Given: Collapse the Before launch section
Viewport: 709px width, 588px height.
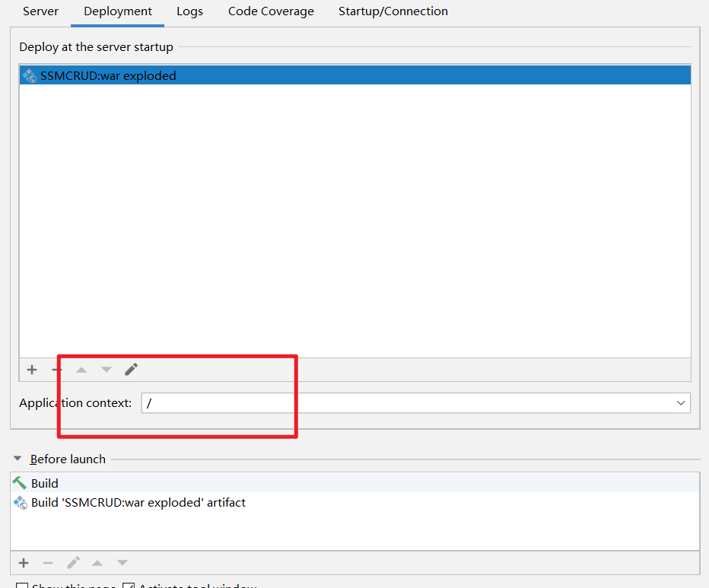Looking at the screenshot, I should point(17,459).
